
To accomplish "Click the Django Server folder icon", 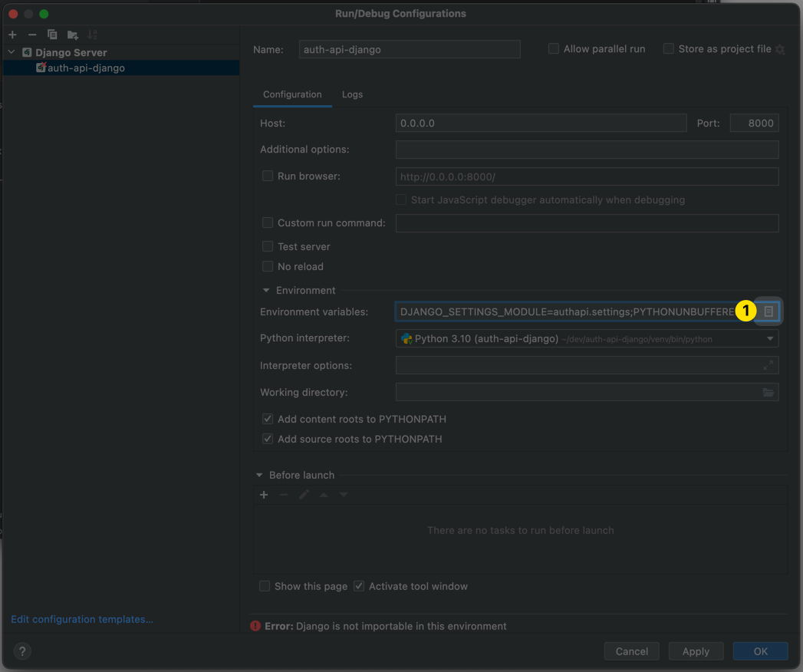I will pyautogui.click(x=27, y=52).
